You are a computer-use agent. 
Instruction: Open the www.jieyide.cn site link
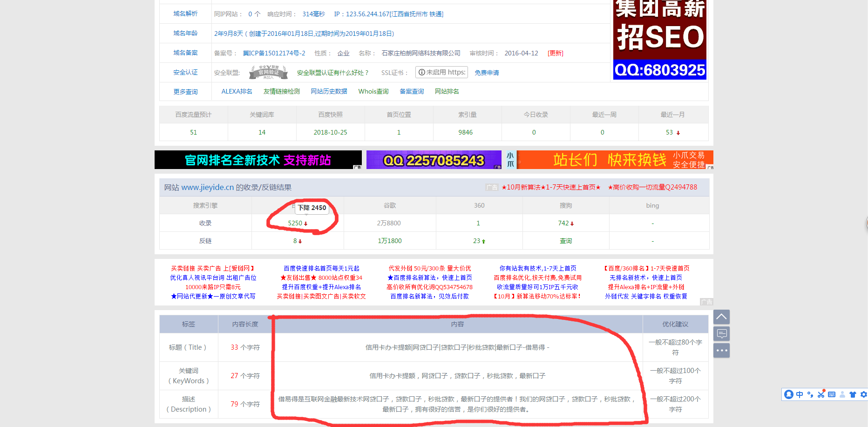tap(207, 187)
